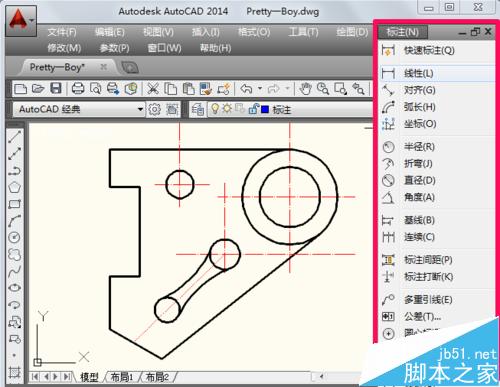Screen dimensions: 500x387
Task: Select the Line draw tool
Action: [x=14, y=137]
